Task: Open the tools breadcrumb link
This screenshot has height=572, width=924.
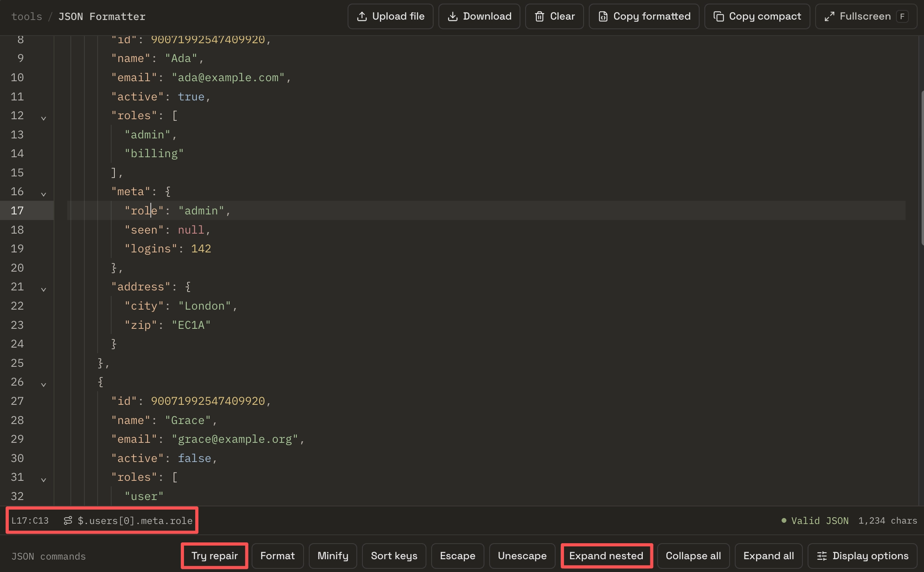Action: click(26, 16)
